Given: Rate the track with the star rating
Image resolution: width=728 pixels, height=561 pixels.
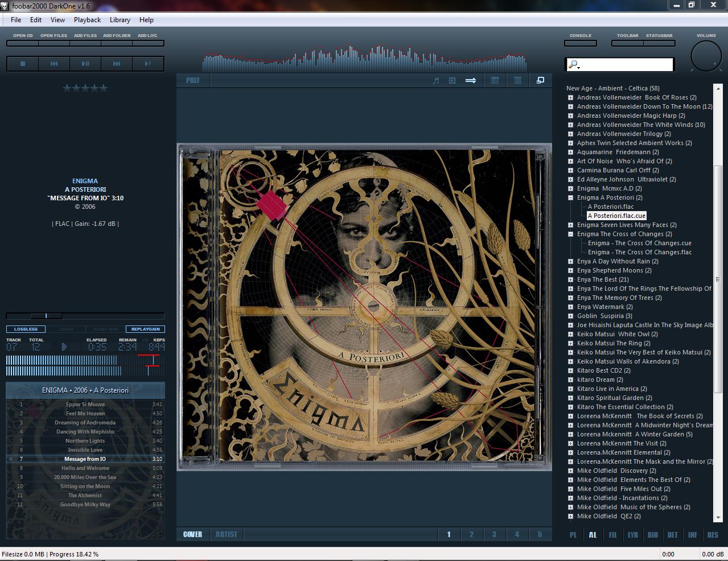Looking at the screenshot, I should click(x=85, y=88).
